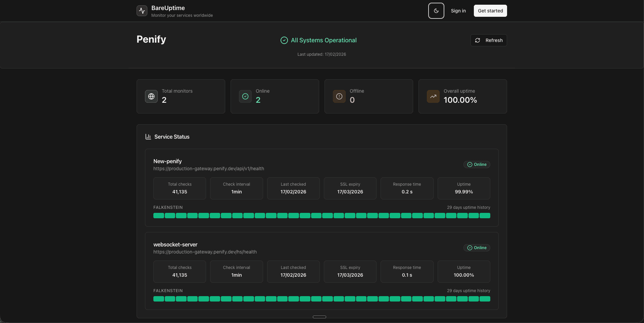Click the refresh arrows icon in Refresh button

478,40
